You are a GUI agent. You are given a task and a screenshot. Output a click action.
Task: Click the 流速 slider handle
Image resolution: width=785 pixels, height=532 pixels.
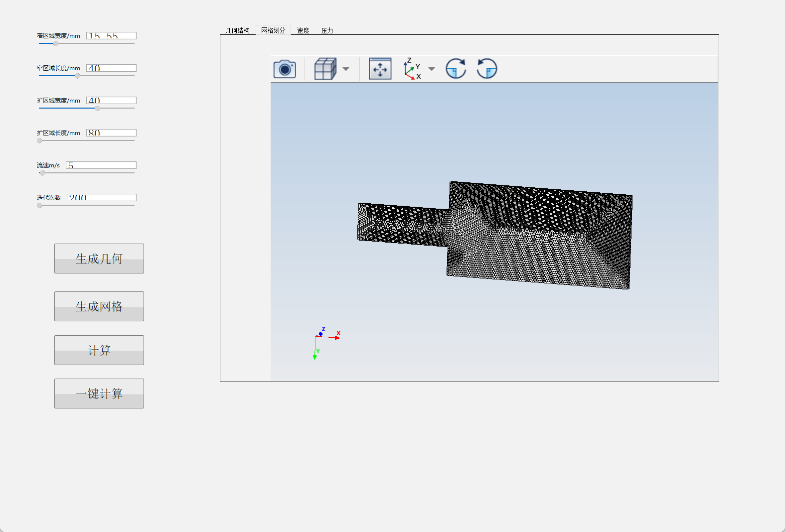pyautogui.click(x=42, y=173)
